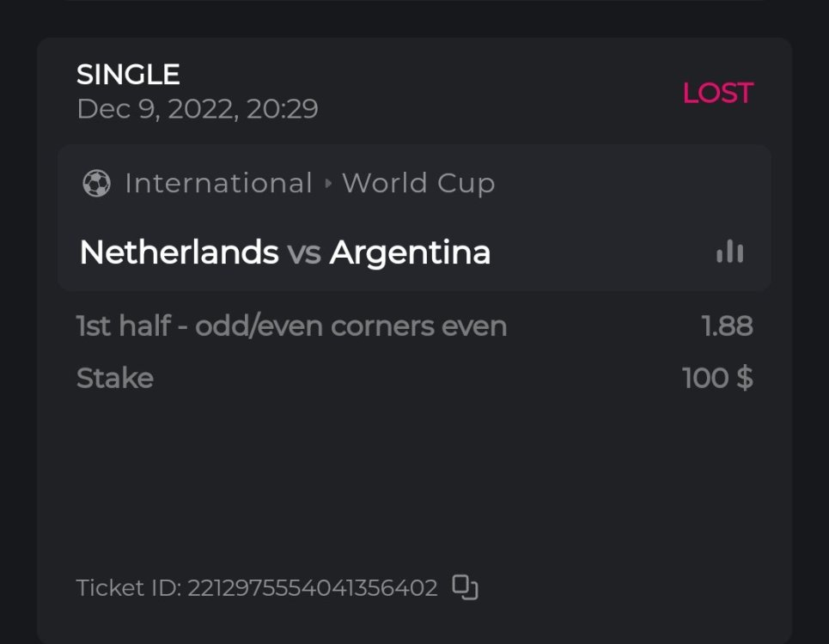Image resolution: width=829 pixels, height=644 pixels.
Task: Click the 1st half odd/even corners market text
Action: pos(258,326)
